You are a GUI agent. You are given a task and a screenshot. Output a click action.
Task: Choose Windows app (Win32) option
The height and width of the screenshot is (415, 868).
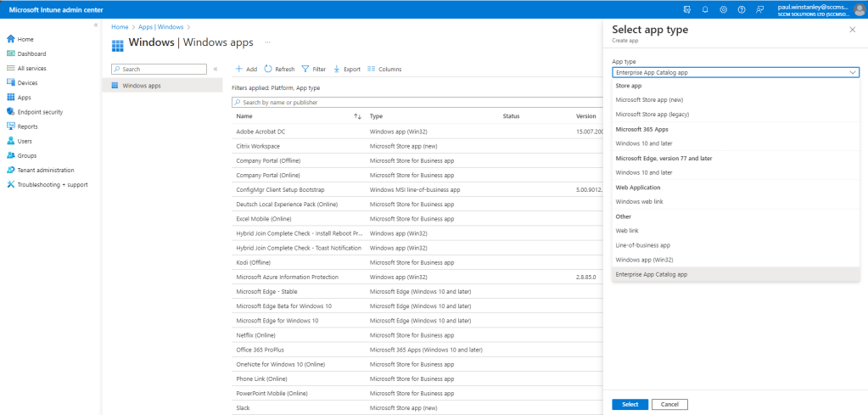click(x=644, y=260)
